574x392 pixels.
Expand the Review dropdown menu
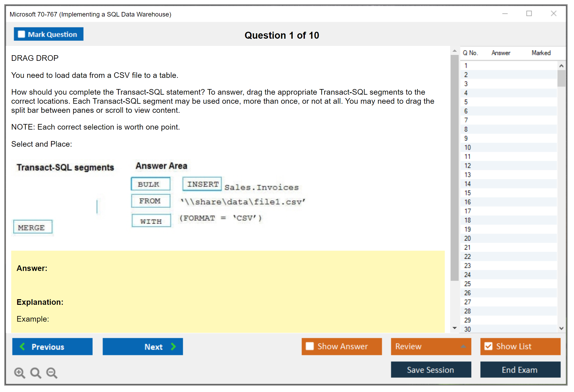tap(463, 346)
